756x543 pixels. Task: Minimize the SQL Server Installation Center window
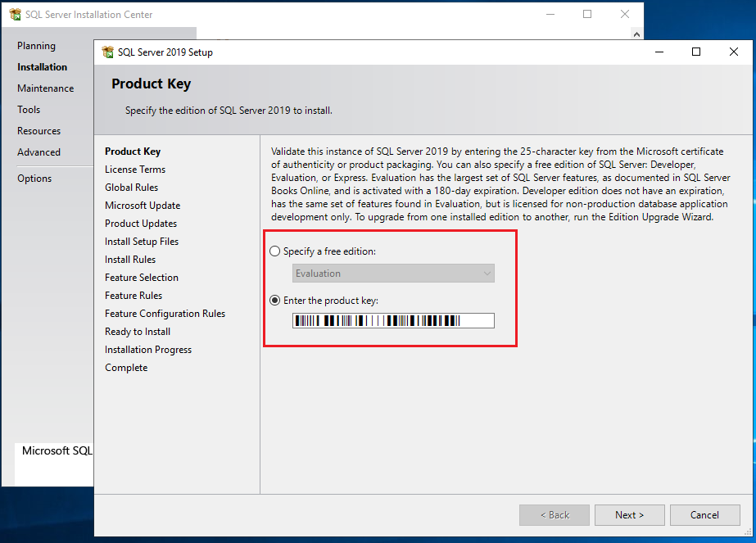point(550,15)
